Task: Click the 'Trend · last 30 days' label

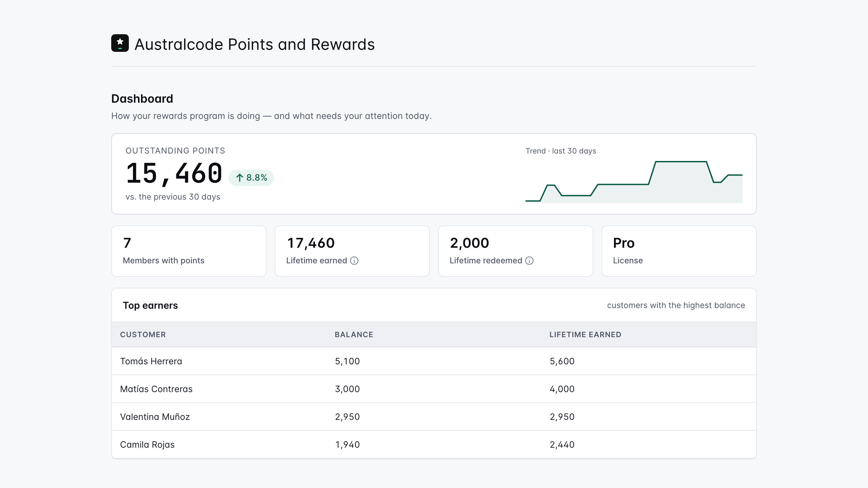Action: click(561, 151)
